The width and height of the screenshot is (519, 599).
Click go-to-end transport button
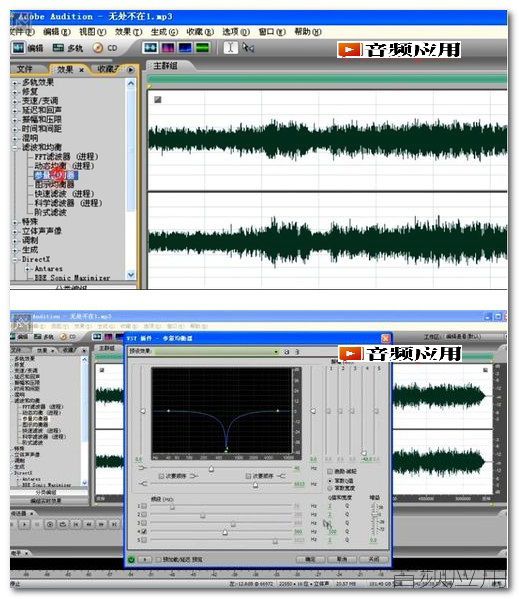[114, 524]
